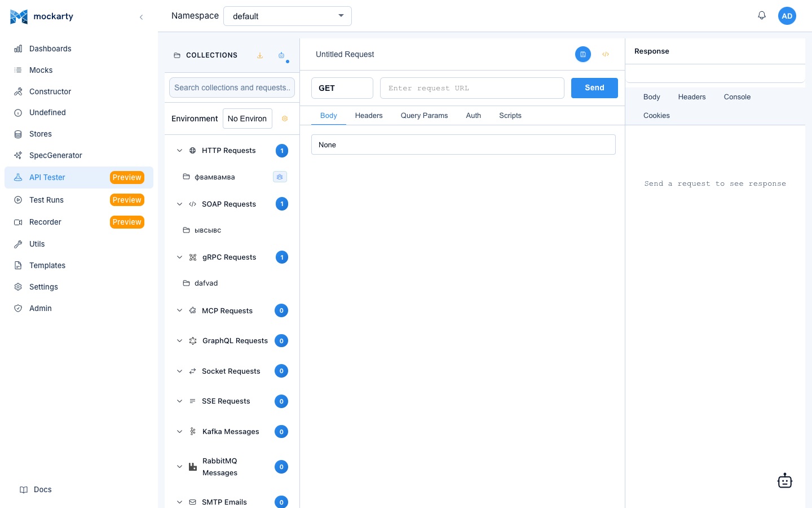The image size is (812, 508).
Task: Open Test Runs via the play icon
Action: pos(18,200)
